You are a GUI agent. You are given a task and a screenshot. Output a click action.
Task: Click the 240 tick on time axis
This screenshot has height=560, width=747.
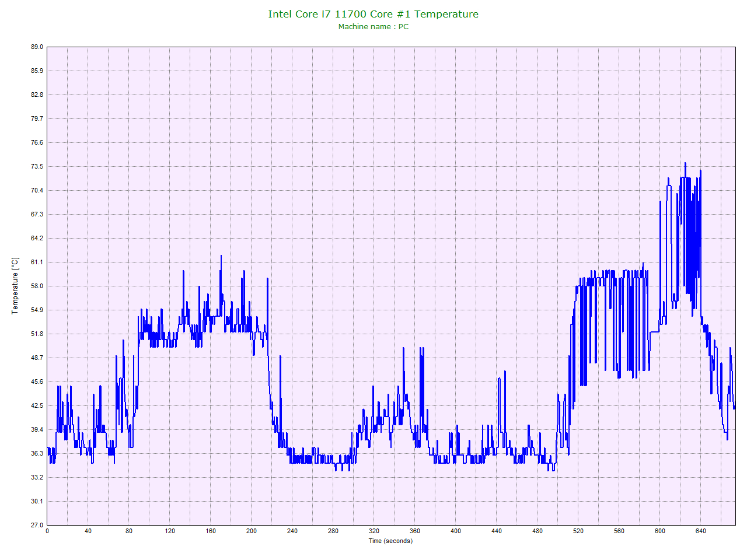point(292,531)
